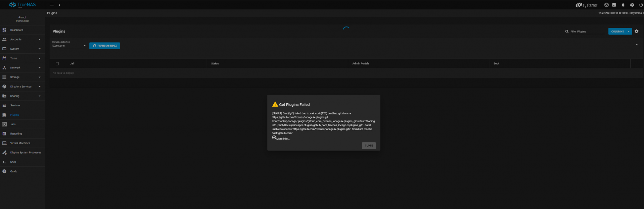Open Jails from the sidebar
This screenshot has height=209, width=644.
pos(13,124)
